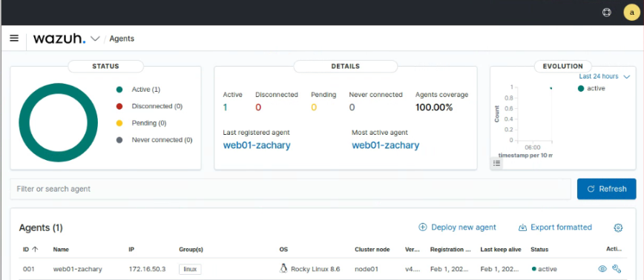Click the Refresh button
This screenshot has height=280, width=644.
[x=607, y=189]
